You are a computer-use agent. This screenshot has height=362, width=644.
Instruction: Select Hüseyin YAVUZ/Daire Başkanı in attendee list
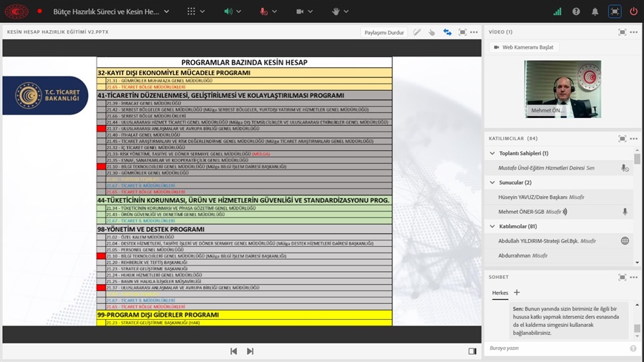coord(559,197)
